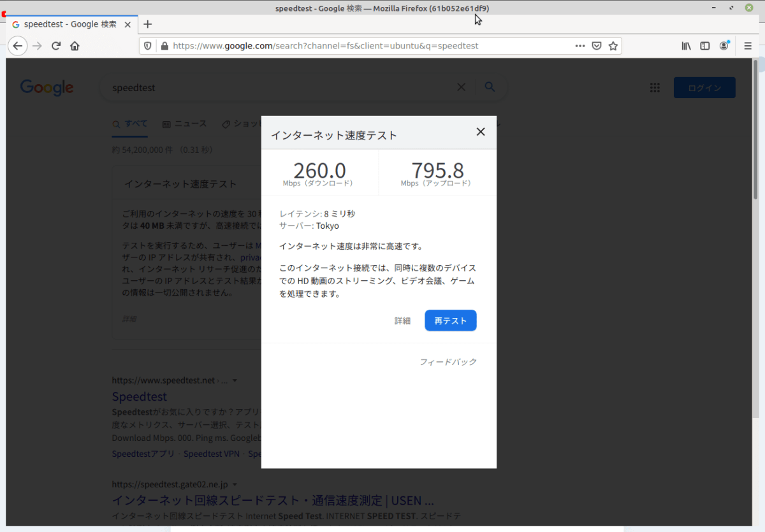Open the インターネット回線スピードテスト USEN link

coord(273,500)
